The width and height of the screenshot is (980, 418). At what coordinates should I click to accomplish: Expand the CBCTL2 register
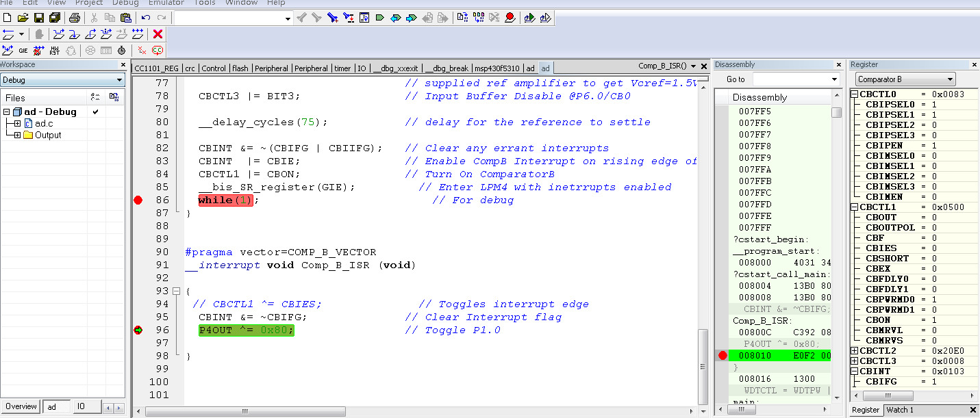(x=855, y=351)
